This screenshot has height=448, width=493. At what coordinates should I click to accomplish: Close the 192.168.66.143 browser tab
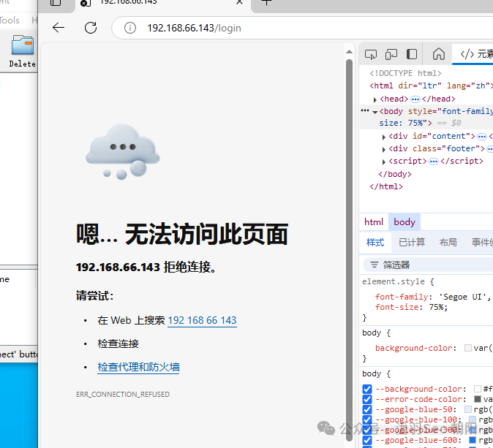point(239,2)
